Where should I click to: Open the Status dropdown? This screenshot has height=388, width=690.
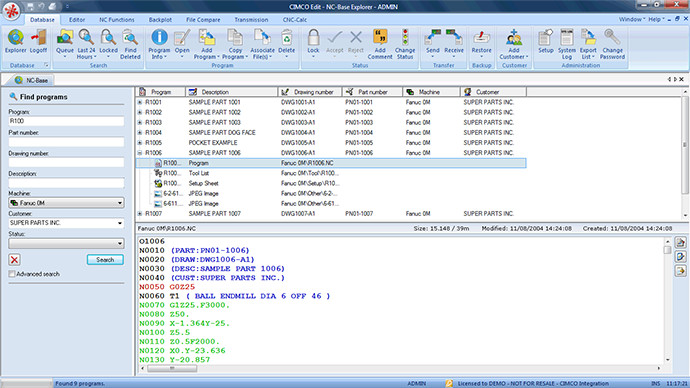pos(120,243)
